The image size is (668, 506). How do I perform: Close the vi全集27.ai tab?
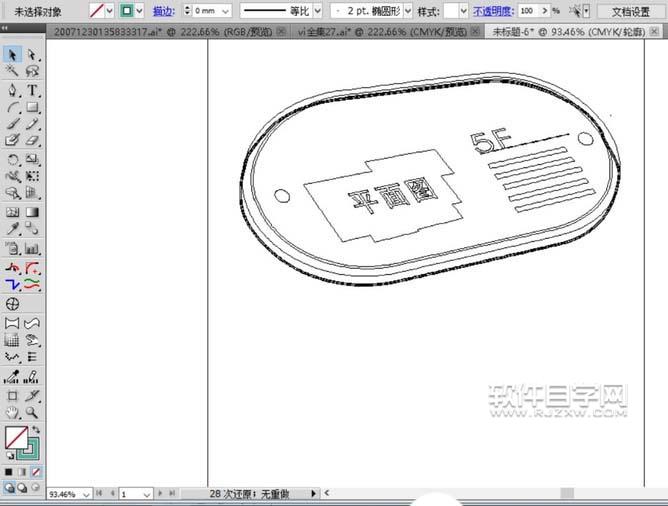pos(475,31)
